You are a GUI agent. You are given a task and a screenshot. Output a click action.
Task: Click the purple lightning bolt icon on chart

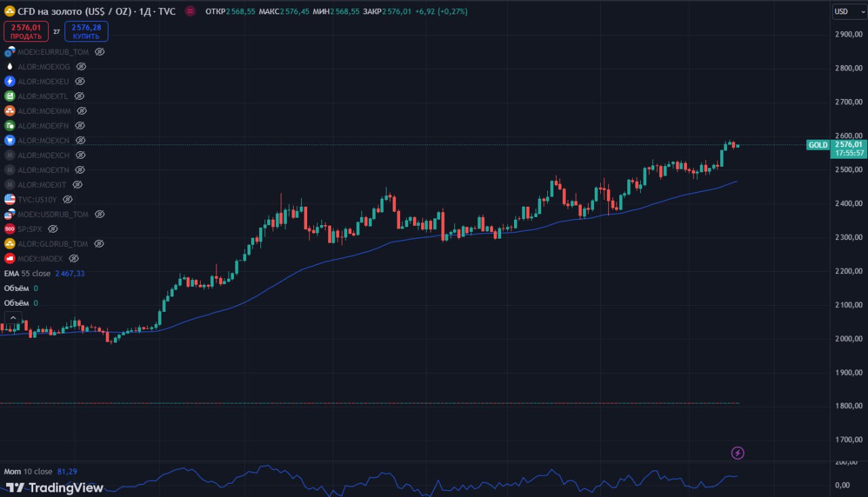point(738,453)
